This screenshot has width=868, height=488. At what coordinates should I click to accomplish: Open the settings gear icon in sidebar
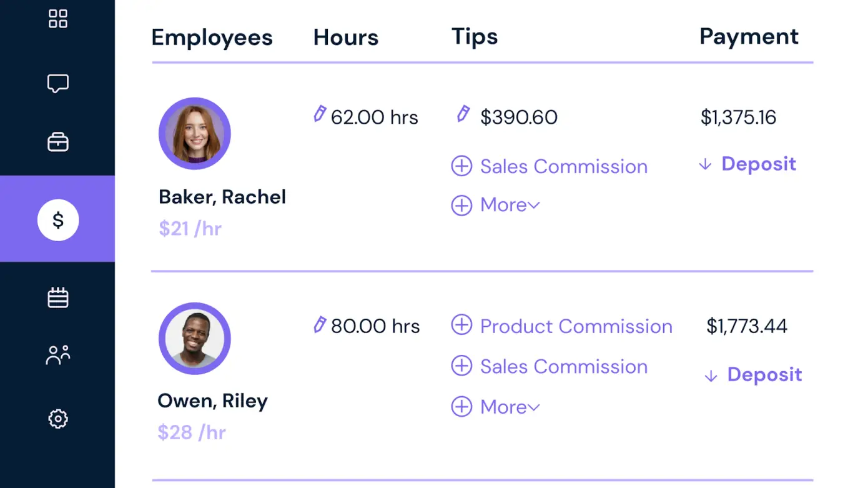coord(57,419)
